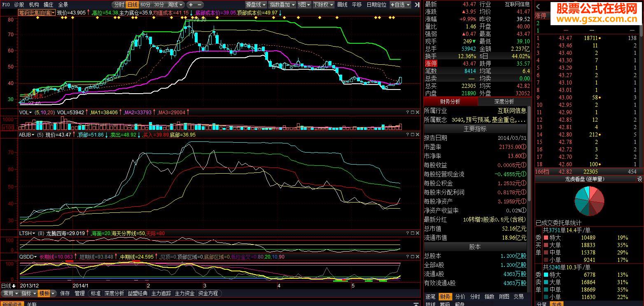Click the 管理 button in bottom toolbar
The height and width of the screenshot is (306, 644).
(79, 294)
